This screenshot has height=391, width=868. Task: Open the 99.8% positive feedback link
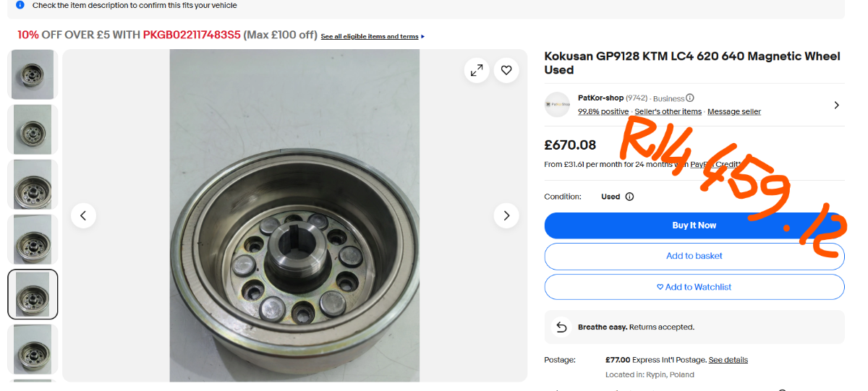click(603, 112)
